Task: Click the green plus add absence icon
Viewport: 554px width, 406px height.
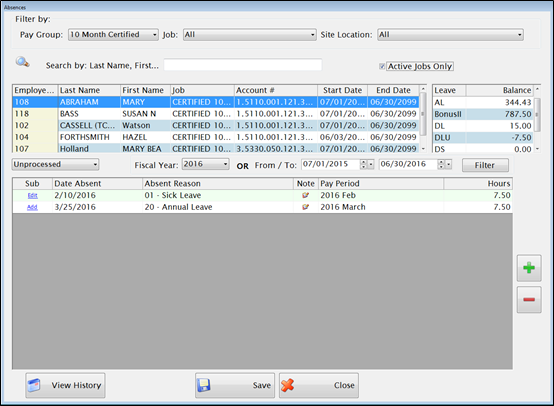Action: [x=529, y=268]
